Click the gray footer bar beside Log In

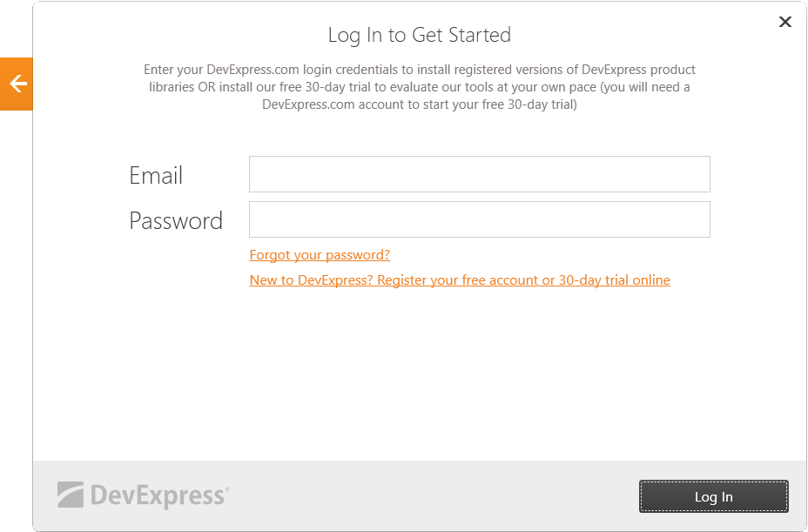pos(435,495)
